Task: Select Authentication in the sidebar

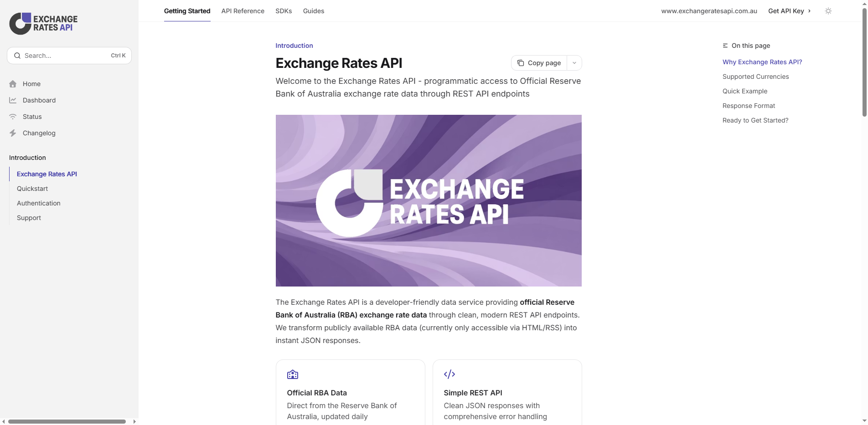Action: click(38, 203)
